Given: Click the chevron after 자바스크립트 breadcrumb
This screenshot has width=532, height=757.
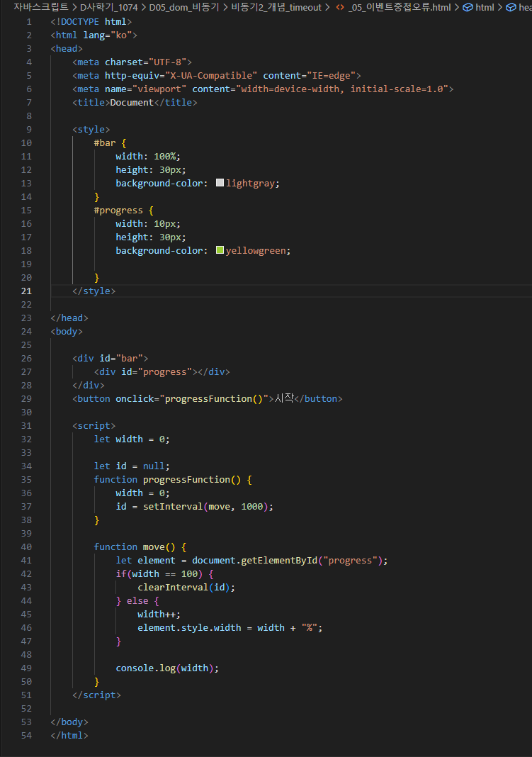Looking at the screenshot, I should coord(74,7).
